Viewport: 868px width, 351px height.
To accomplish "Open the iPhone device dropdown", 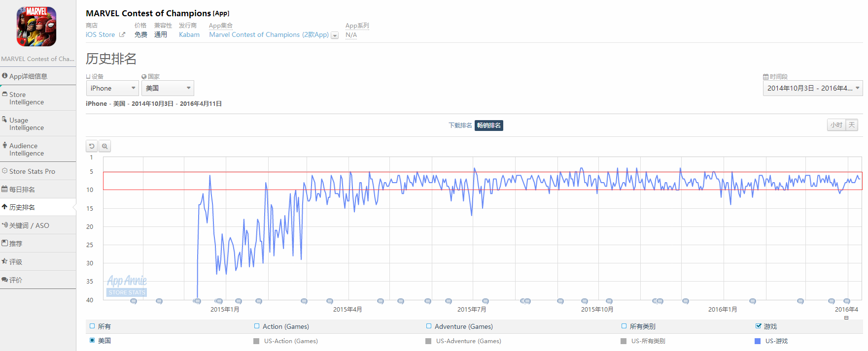I will click(112, 88).
